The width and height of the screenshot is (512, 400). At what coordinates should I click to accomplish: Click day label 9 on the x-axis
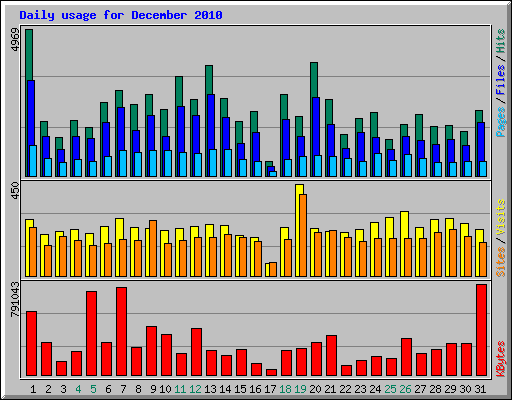tap(153, 389)
